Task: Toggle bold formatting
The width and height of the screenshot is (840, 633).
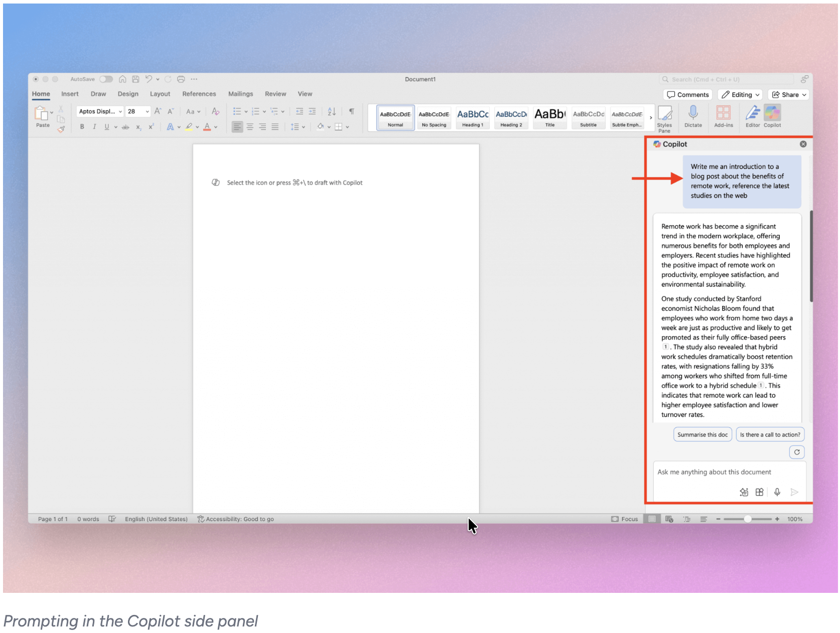Action: (x=82, y=126)
